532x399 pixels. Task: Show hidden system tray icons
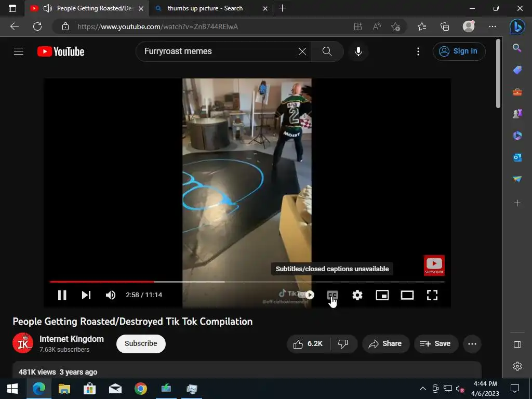click(x=423, y=389)
